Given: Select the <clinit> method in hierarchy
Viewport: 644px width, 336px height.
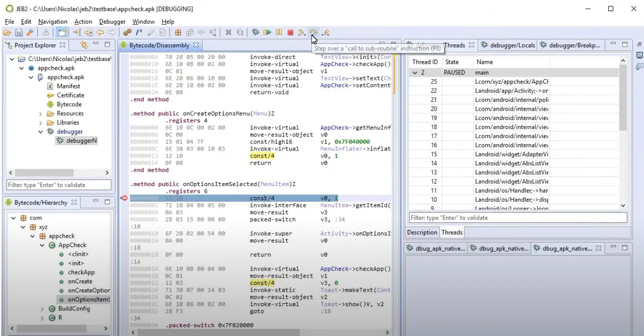Looking at the screenshot, I should point(78,254).
